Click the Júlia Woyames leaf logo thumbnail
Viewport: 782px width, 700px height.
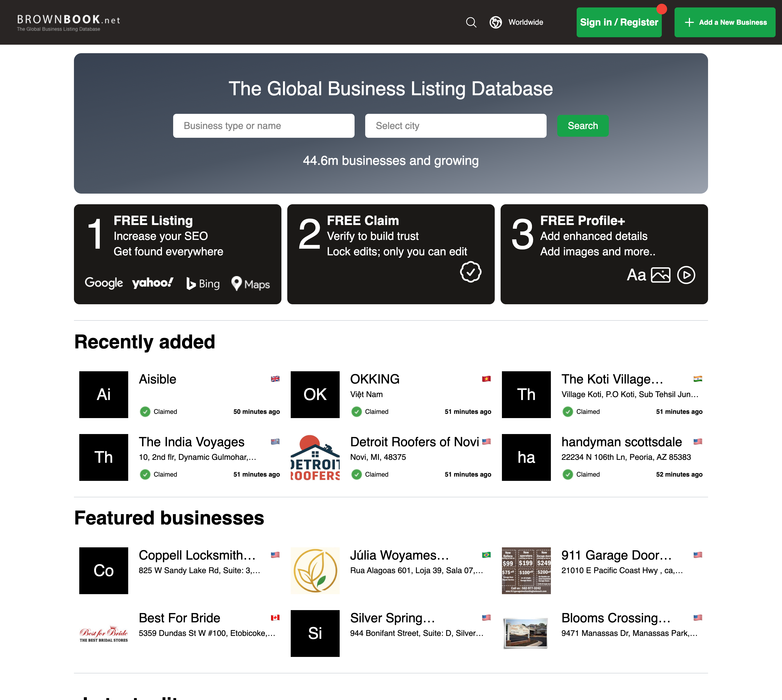click(x=315, y=571)
